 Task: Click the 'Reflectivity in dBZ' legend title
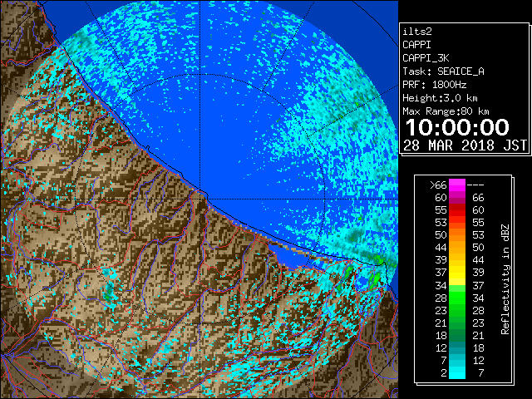(505, 279)
